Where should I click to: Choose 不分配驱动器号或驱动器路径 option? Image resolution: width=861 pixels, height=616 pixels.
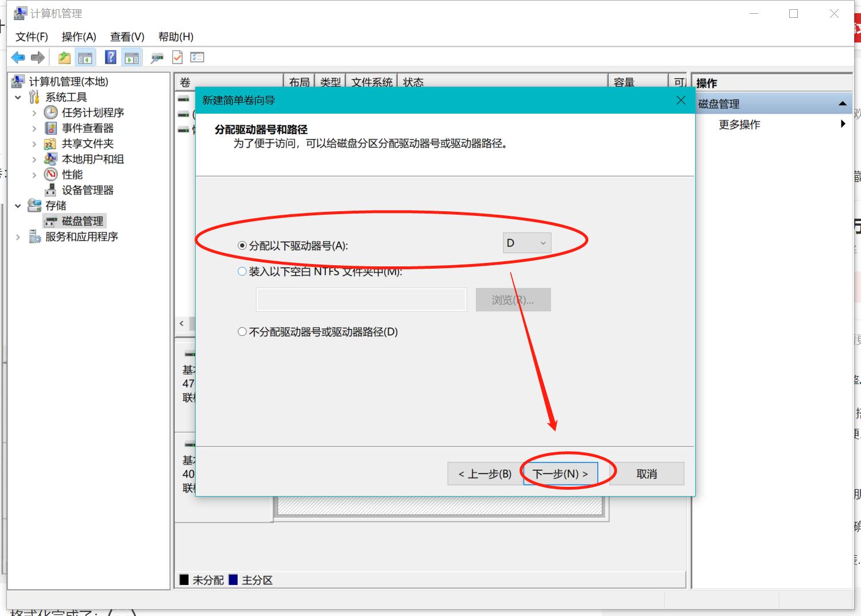(x=242, y=331)
